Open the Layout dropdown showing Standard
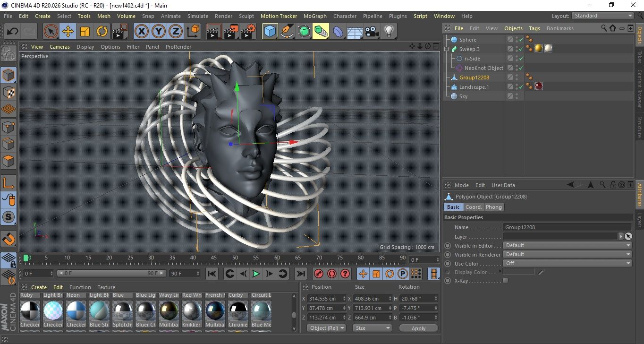Screen dimensions: 644x344 (603, 16)
